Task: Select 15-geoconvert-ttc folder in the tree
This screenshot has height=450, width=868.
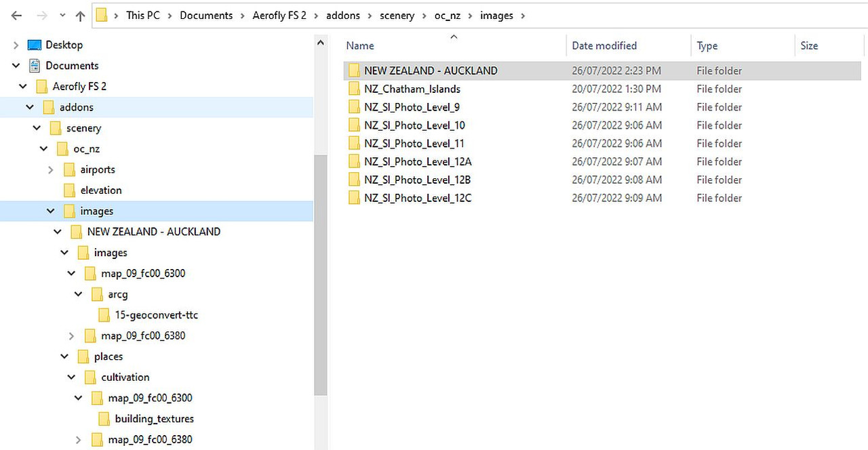Action: [157, 315]
